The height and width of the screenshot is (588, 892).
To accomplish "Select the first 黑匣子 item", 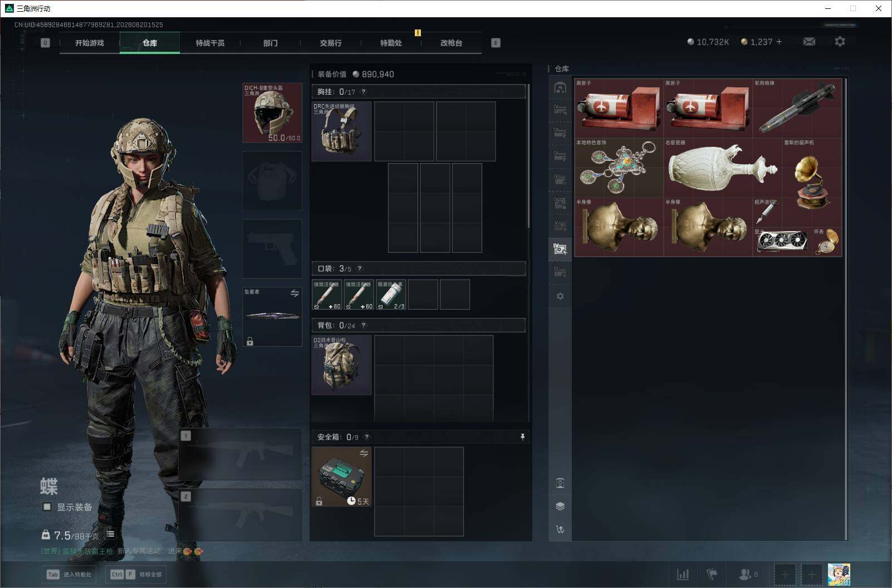I will point(619,109).
